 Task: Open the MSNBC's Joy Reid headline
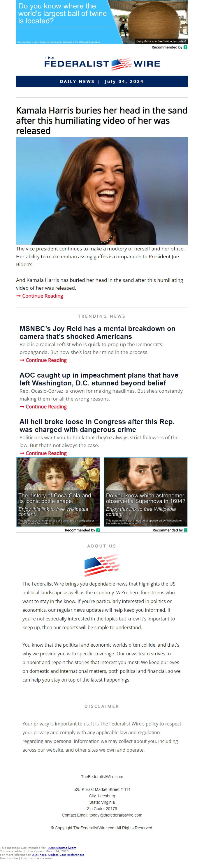pyautogui.click(x=98, y=332)
